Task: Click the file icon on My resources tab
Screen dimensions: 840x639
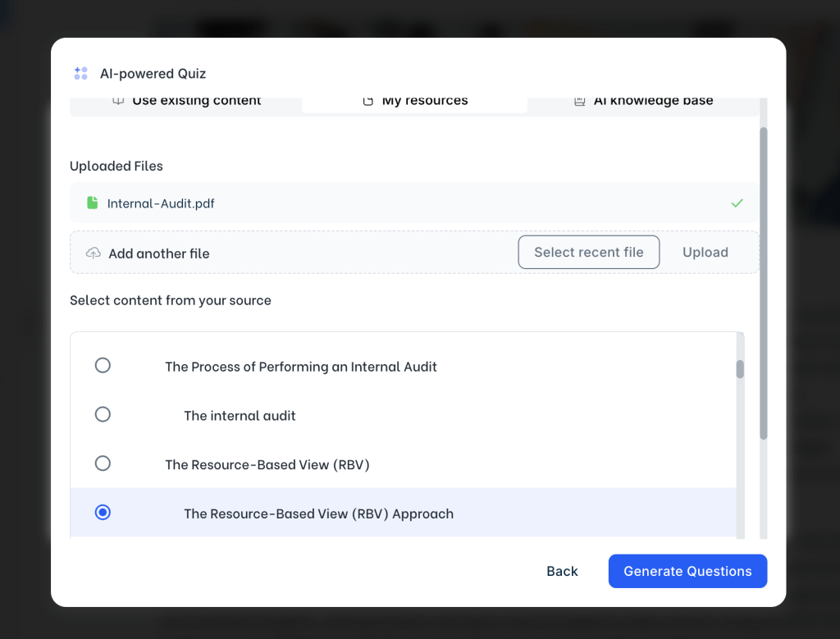Action: (367, 101)
